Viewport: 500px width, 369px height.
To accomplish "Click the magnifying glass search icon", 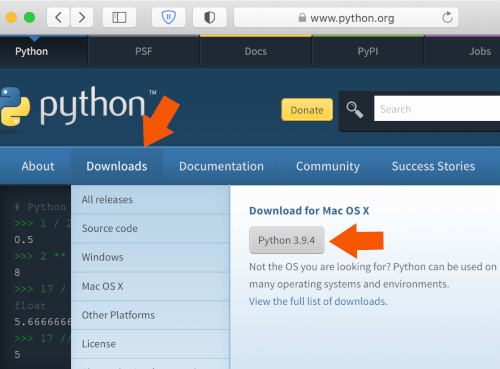I will 355,110.
